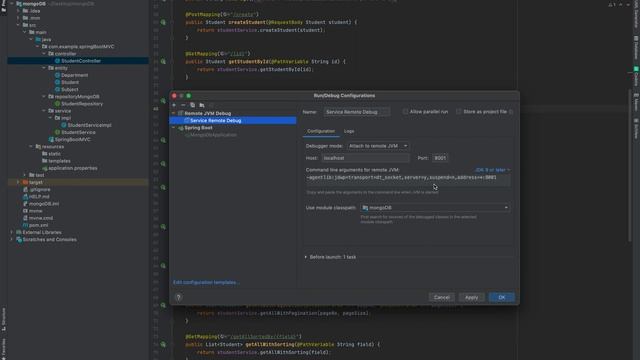Open application.properties file in tree
Viewport: 640px width, 360px height.
[x=72, y=168]
